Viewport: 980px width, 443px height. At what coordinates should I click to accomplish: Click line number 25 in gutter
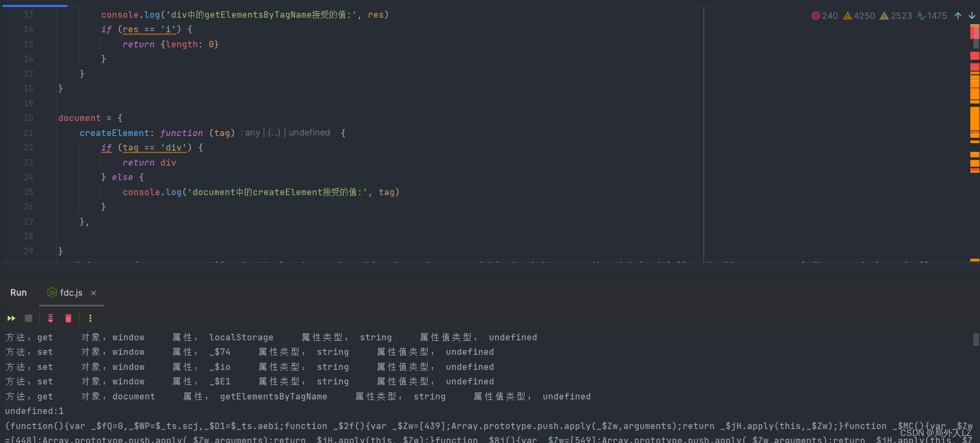pos(28,192)
